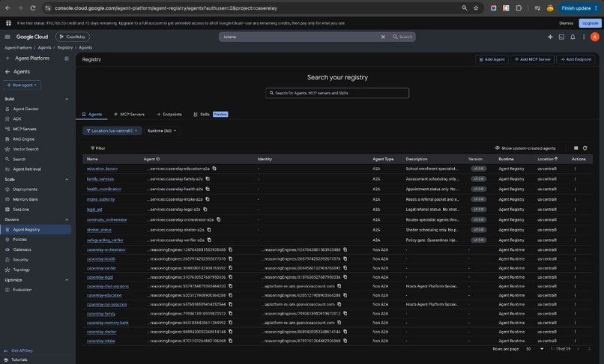Viewport: 604px width, 364px height.
Task: Dismiss the free trial banner
Action: point(566,23)
